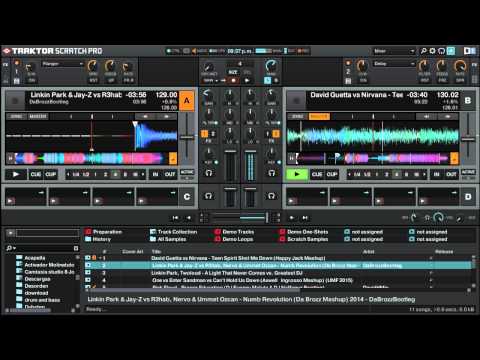Set loop OUT point on Deck A

pos(170,174)
